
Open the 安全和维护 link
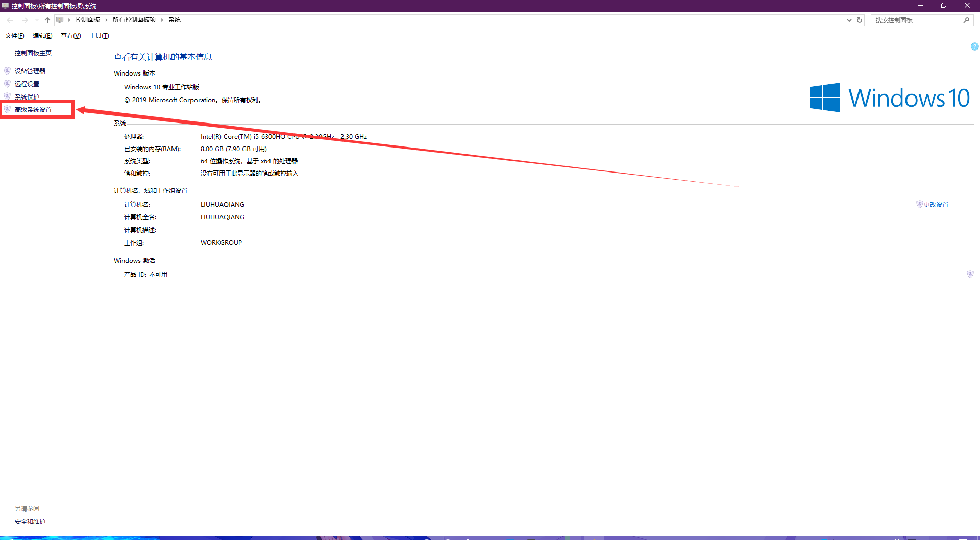point(30,522)
